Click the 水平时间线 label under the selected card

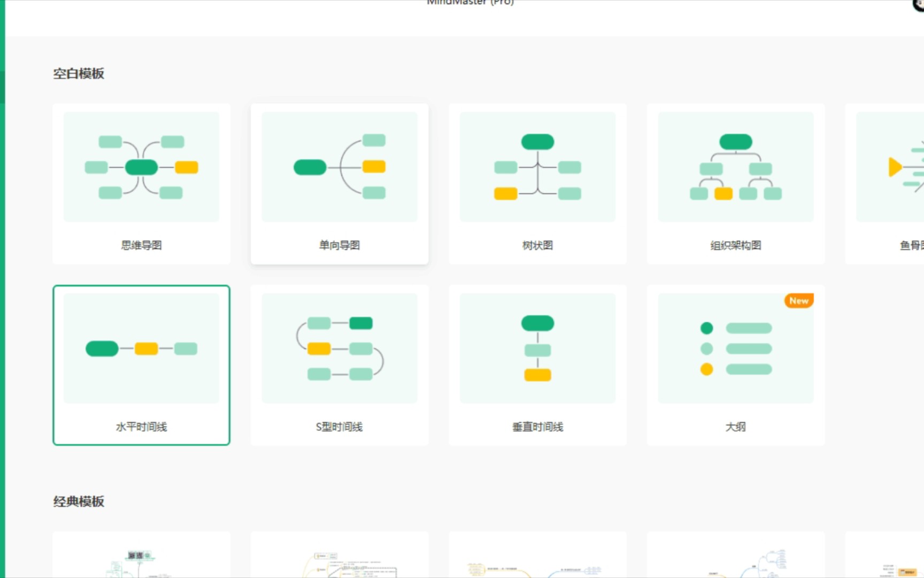pos(141,427)
